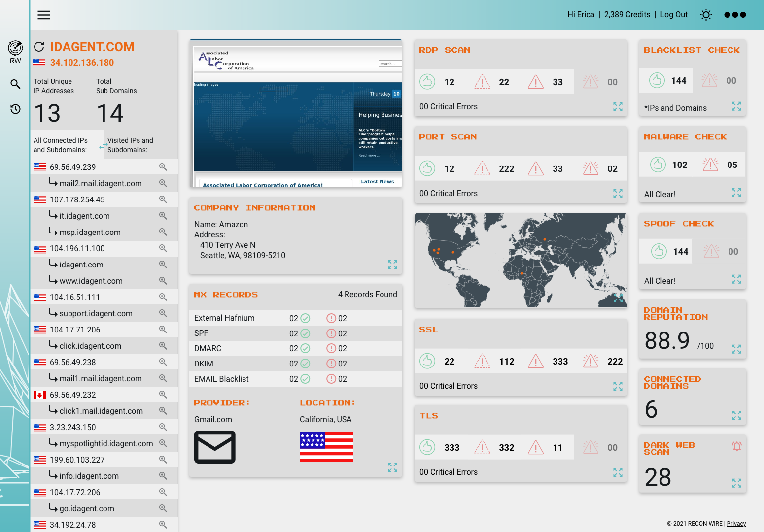Expand the Spoof Check card
The image size is (764, 532).
[736, 279]
